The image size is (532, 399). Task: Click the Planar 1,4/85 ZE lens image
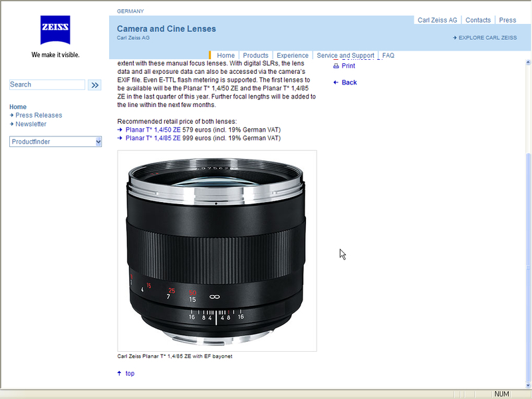pyautogui.click(x=217, y=251)
